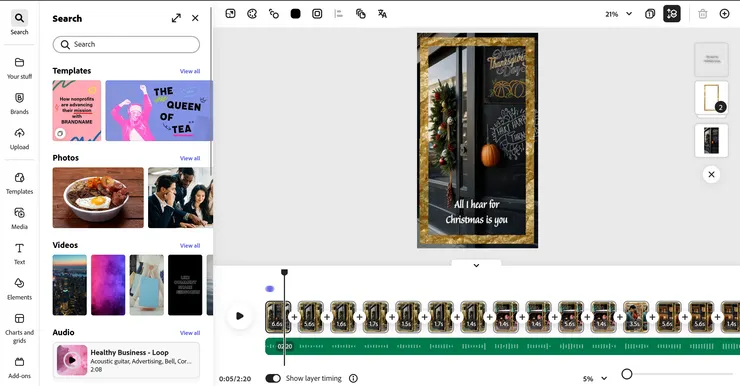
Task: Select the shopping bags video
Action: pos(147,285)
